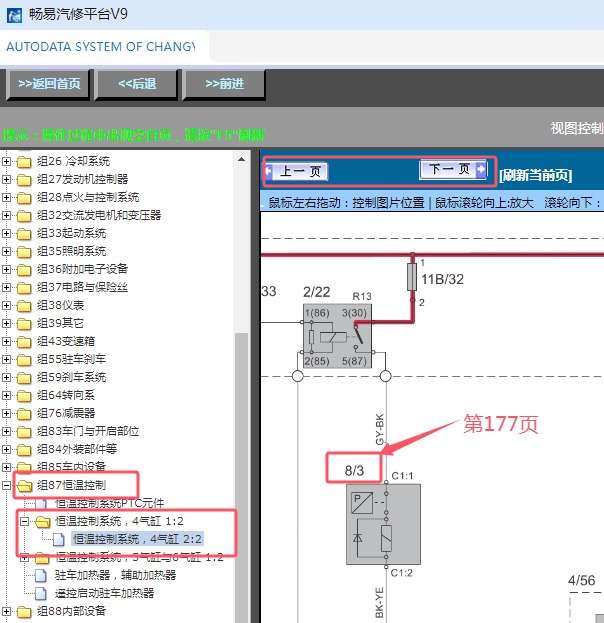Collapse the 恒温控制系统，4气缸 1:2 node
Image resolution: width=604 pixels, height=623 pixels.
(x=24, y=521)
